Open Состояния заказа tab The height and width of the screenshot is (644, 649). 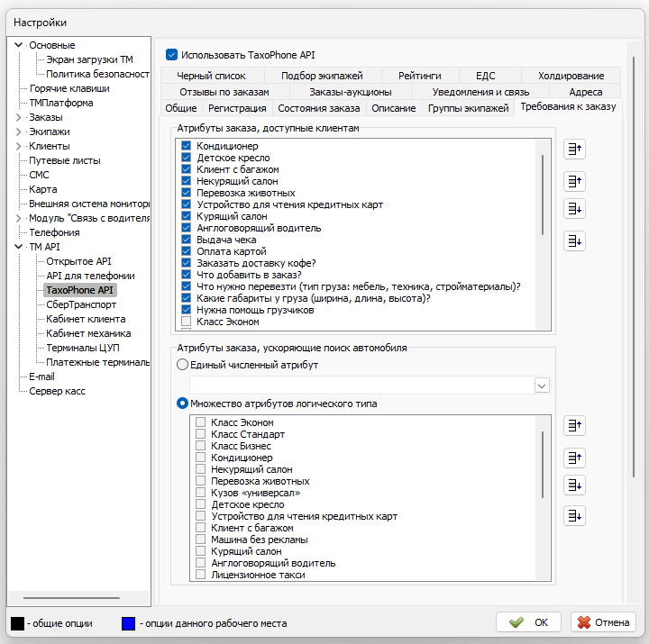(319, 108)
